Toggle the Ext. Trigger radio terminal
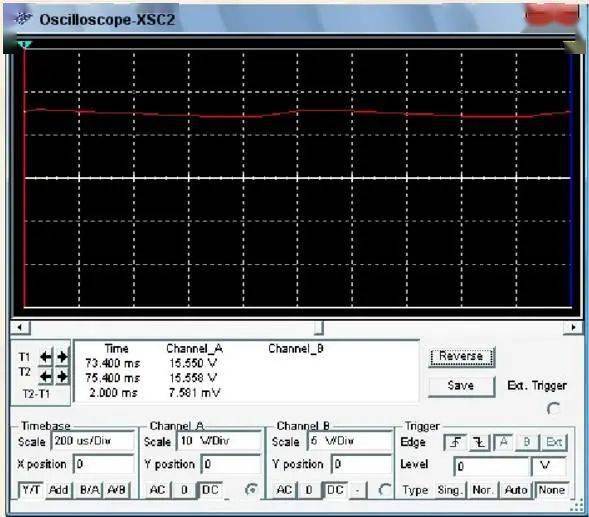The image size is (589, 517). tap(553, 408)
